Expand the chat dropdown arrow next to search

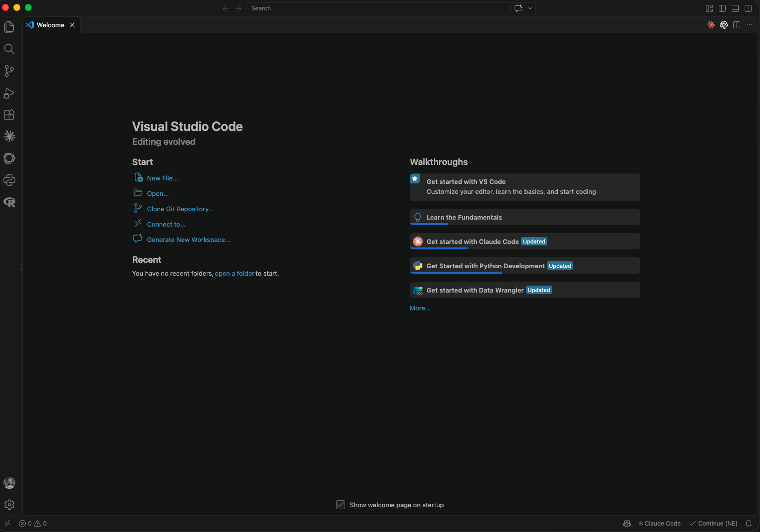(530, 8)
